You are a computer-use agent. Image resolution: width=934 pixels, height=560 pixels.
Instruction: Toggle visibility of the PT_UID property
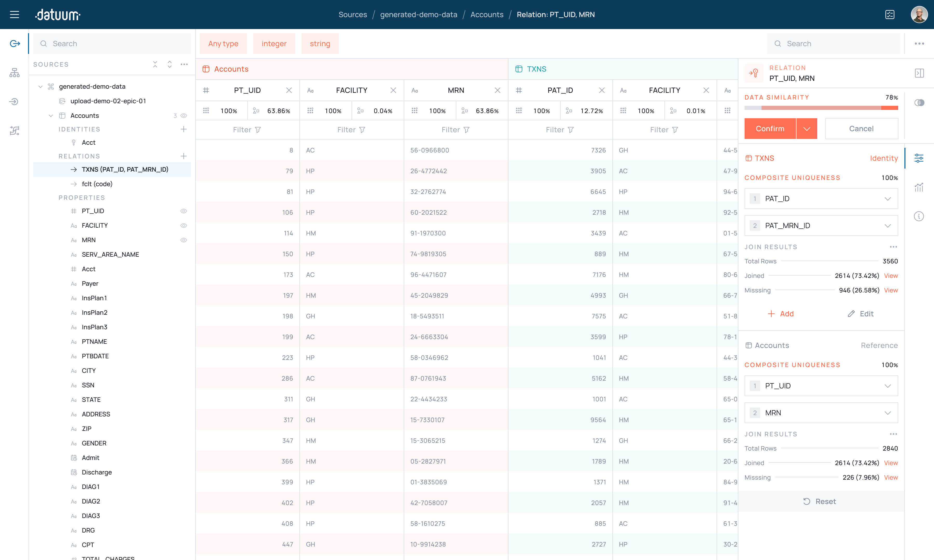click(184, 211)
